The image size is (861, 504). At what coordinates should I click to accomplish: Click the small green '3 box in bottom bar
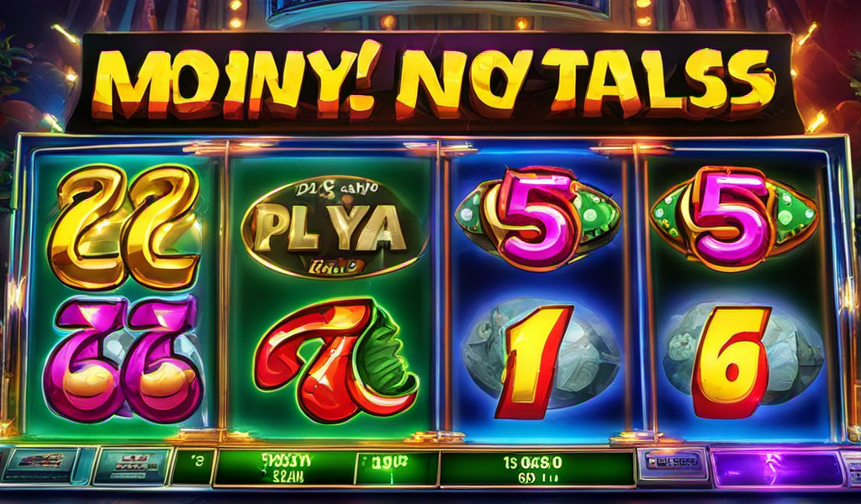(x=193, y=467)
